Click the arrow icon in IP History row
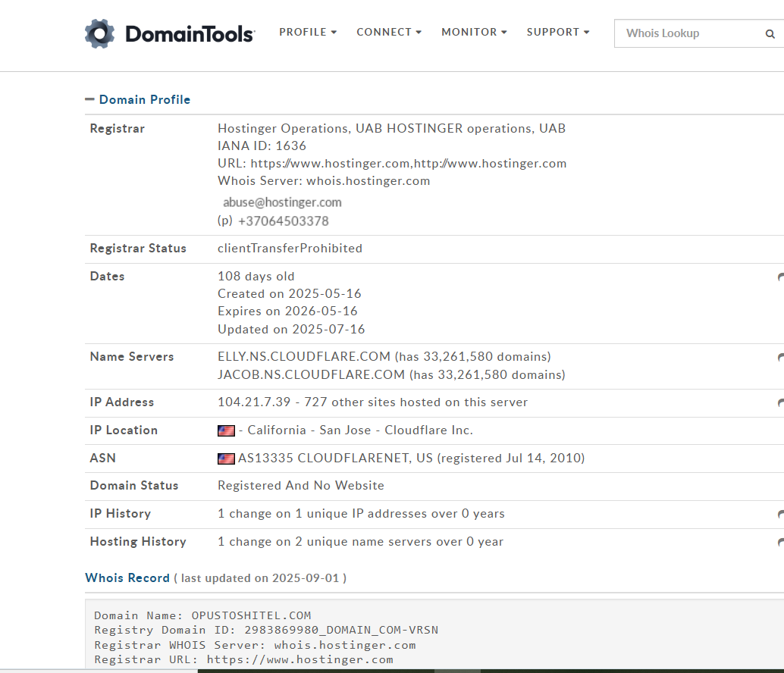Screen dimensions: 784x673 point(780,514)
